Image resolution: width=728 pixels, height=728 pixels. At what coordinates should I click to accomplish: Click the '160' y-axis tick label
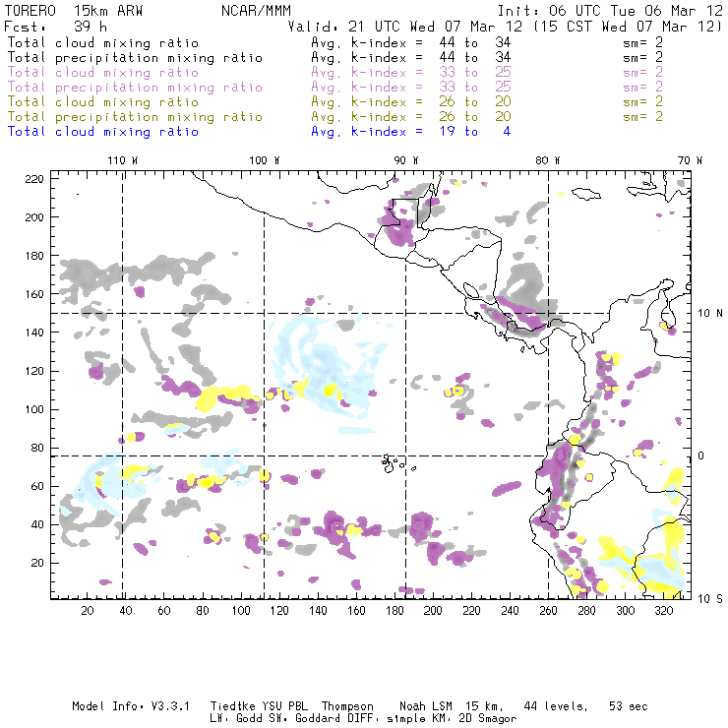point(34,294)
